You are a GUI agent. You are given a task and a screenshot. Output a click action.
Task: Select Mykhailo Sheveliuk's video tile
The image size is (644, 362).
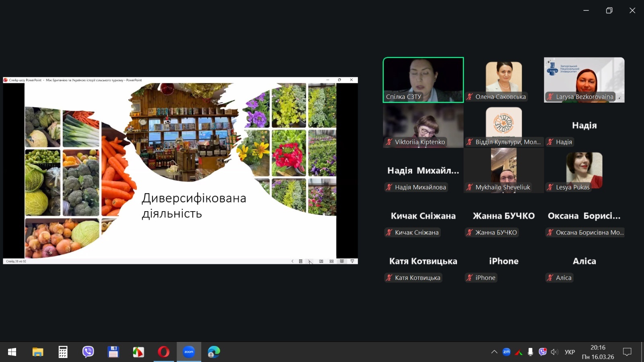[x=504, y=170]
